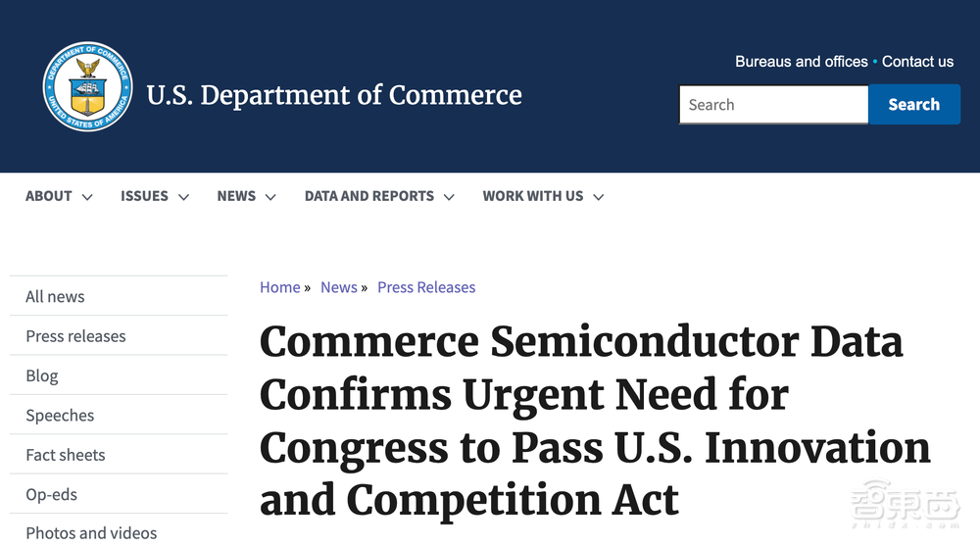Image resolution: width=980 pixels, height=547 pixels.
Task: Open Blog in the sidebar
Action: (x=42, y=375)
